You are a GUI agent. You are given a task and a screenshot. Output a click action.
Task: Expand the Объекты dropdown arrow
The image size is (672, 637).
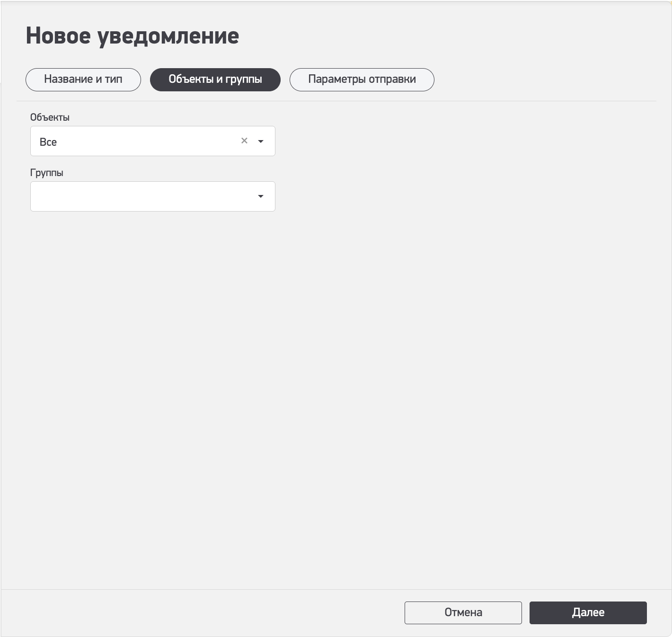tap(260, 141)
